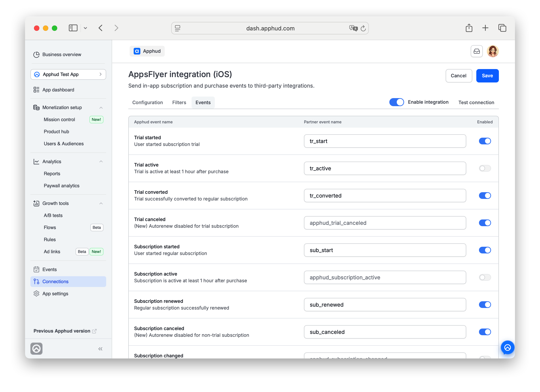The image size is (540, 392).
Task: Open Reports under Analytics
Action: point(52,174)
